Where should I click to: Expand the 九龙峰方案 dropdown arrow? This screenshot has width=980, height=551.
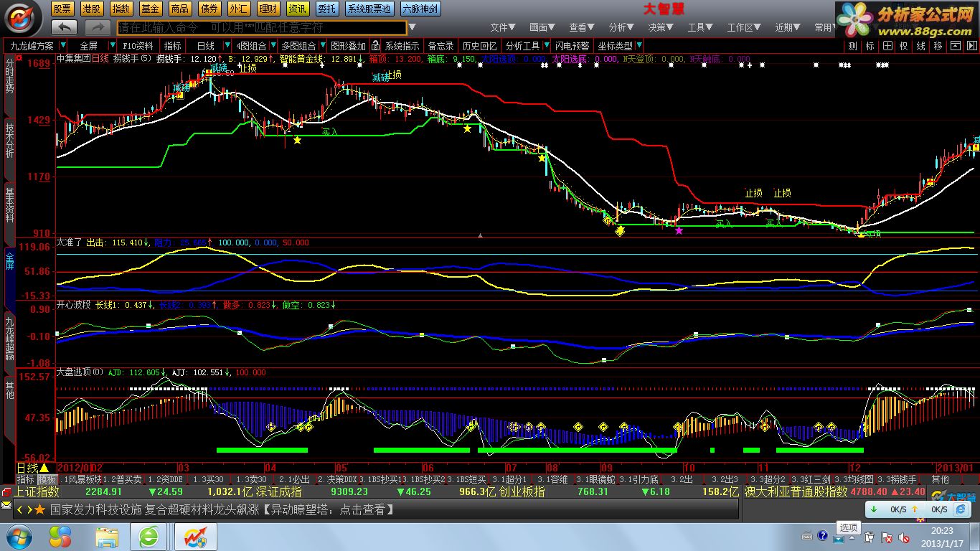tap(65, 46)
